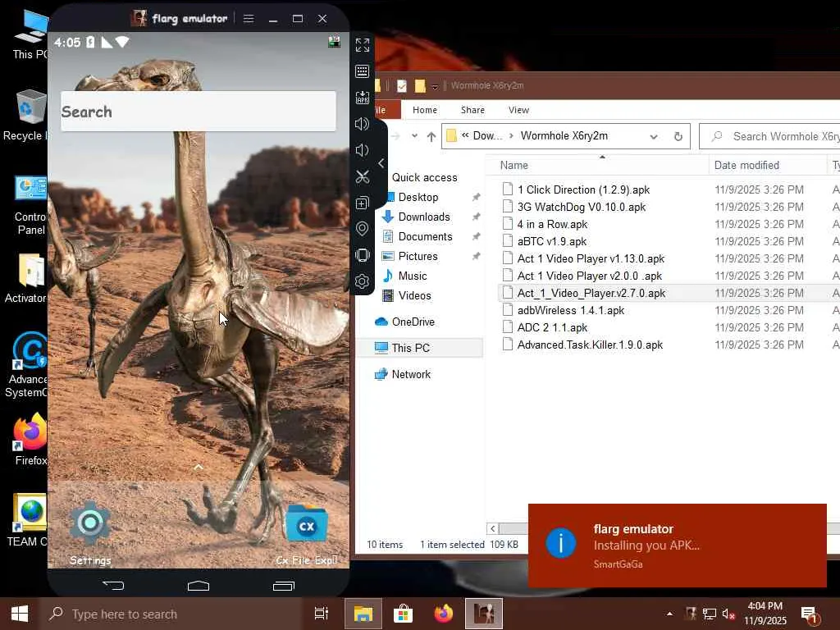840x630 pixels.
Task: Open emulator settings gear in sidebar
Action: point(362,281)
